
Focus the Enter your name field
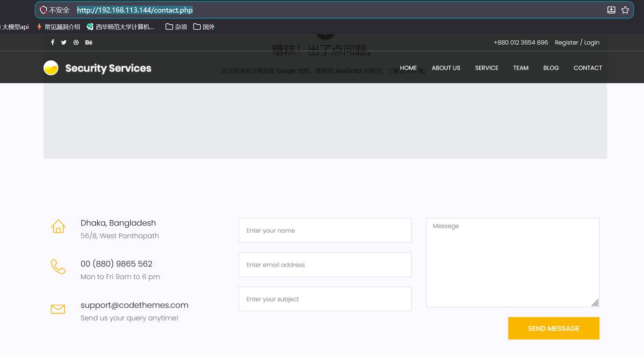pyautogui.click(x=325, y=231)
